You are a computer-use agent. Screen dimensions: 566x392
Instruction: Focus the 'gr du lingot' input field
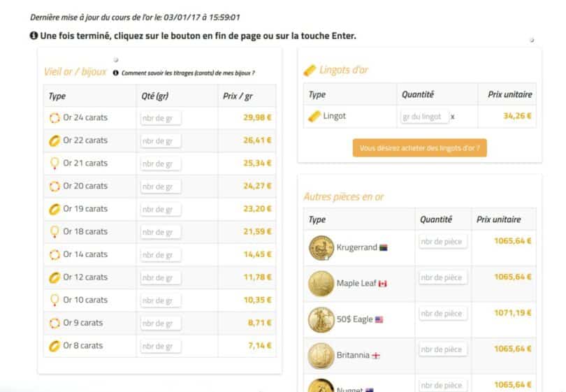425,117
